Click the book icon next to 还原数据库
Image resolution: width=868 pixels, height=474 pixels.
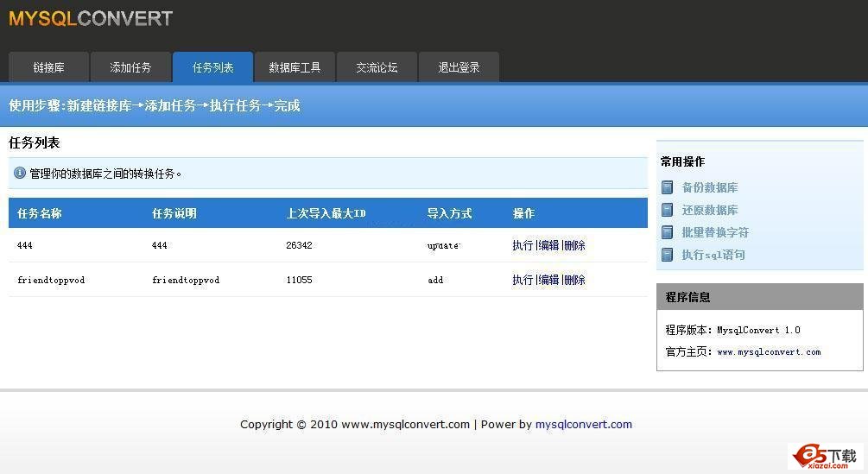click(667, 210)
